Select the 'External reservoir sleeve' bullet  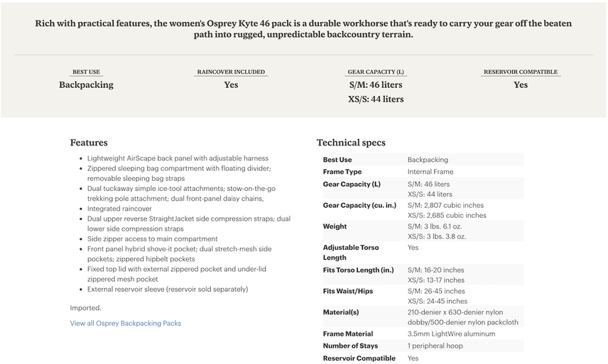(168, 289)
